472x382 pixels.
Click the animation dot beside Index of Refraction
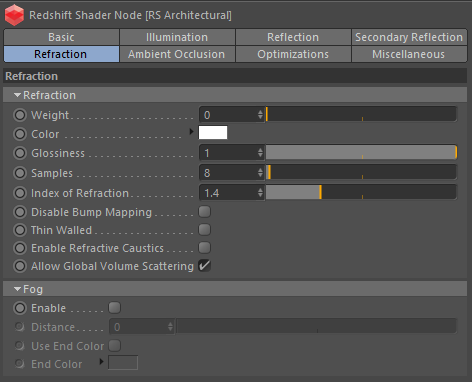tap(20, 193)
